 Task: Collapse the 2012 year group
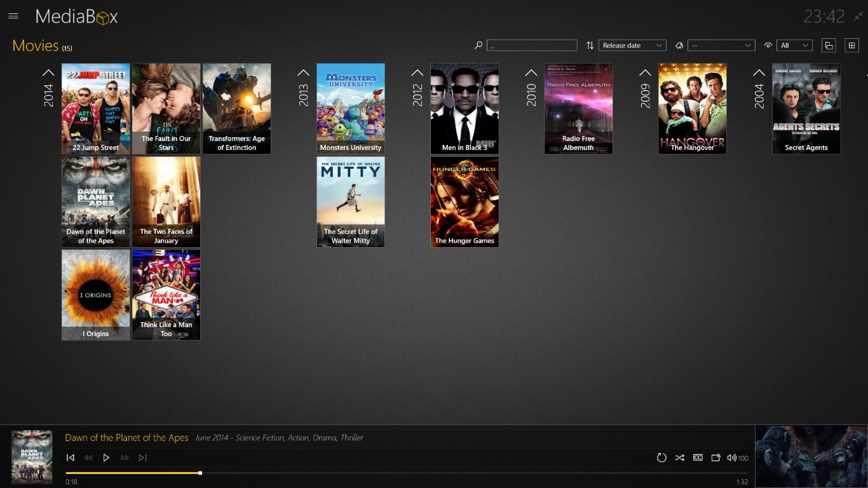(417, 72)
